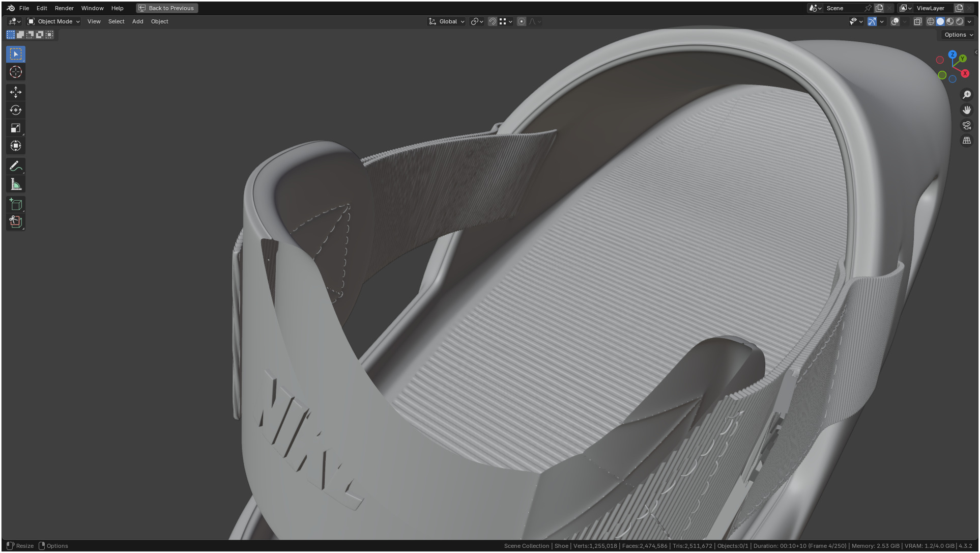Open the editor type dropdown

click(x=14, y=21)
